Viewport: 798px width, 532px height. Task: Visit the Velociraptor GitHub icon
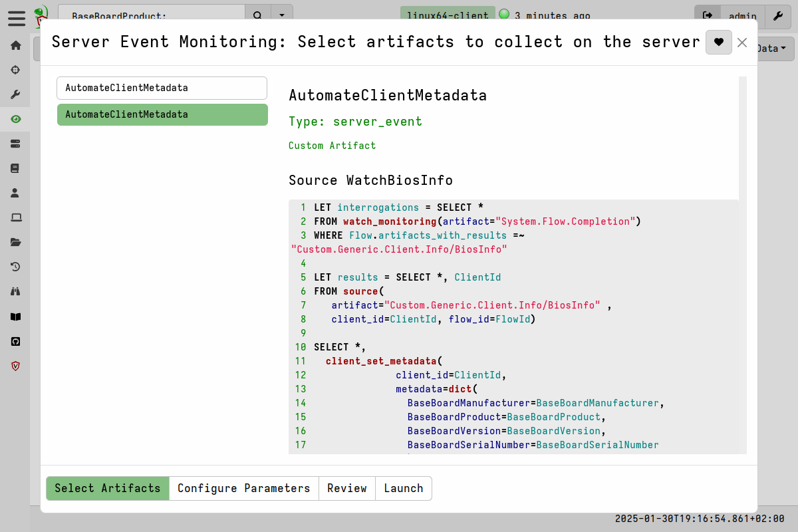(15, 341)
